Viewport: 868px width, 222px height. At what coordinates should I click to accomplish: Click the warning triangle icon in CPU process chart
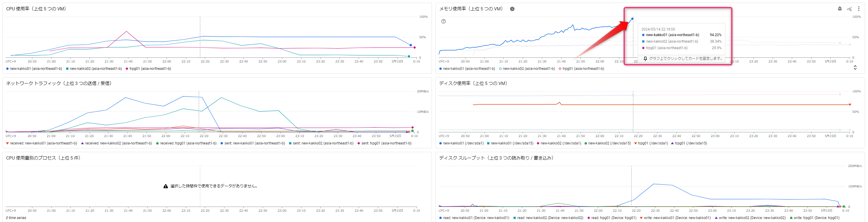pyautogui.click(x=165, y=186)
